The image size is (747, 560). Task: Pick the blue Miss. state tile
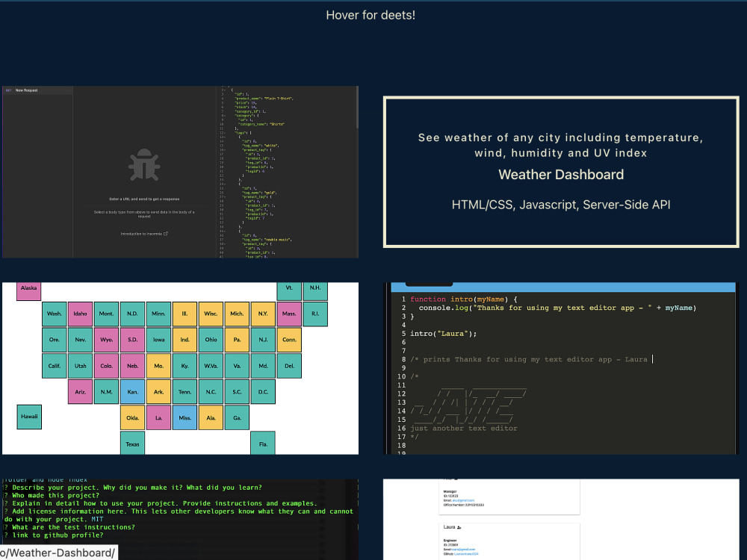[185, 418]
